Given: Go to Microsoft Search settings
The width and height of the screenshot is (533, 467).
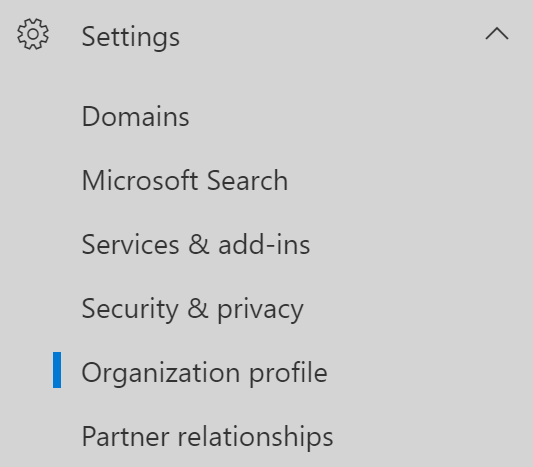Looking at the screenshot, I should 185,180.
